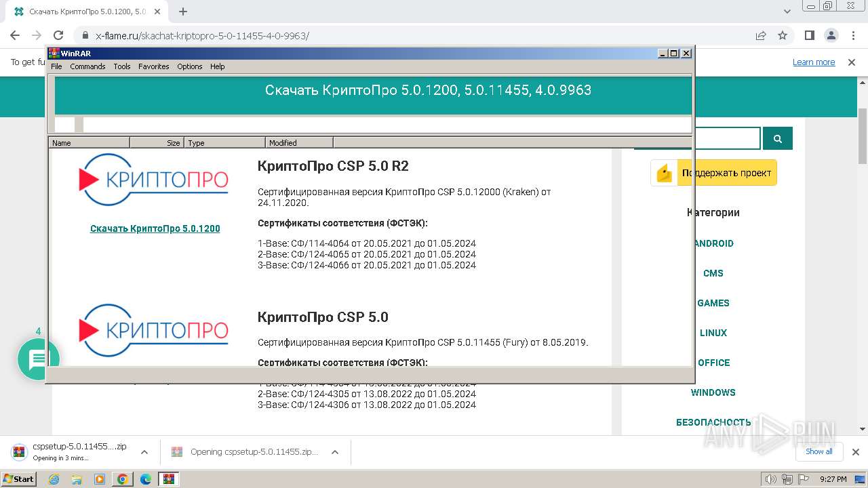Click Show all downloads button
The height and width of the screenshot is (488, 868).
[819, 451]
